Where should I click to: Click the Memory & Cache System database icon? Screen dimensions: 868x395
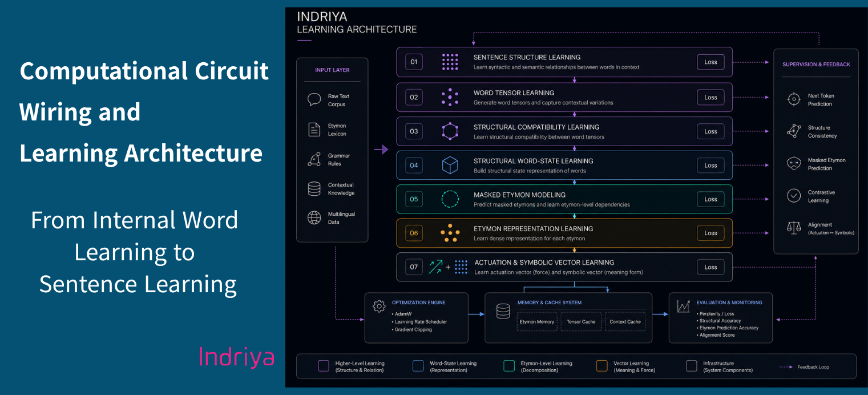point(503,311)
